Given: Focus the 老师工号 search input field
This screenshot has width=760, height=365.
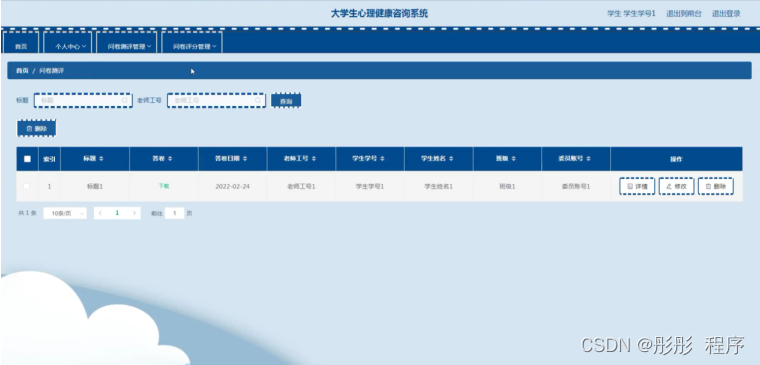Looking at the screenshot, I should point(216,100).
